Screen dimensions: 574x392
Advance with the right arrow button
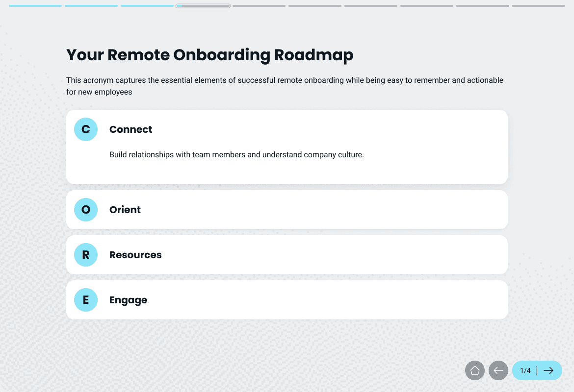(x=548, y=370)
